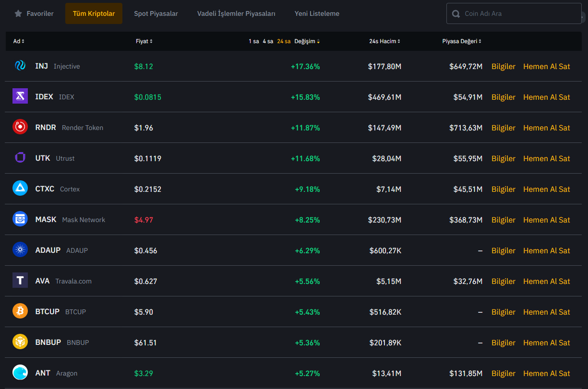The height and width of the screenshot is (389, 588).
Task: Select the 24 sa change interval
Action: coord(284,41)
